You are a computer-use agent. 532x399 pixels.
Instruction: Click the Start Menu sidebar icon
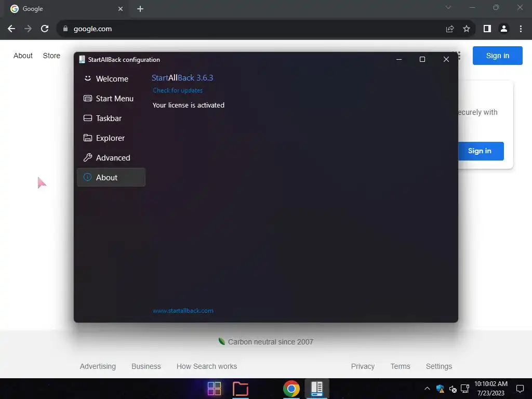(x=87, y=98)
